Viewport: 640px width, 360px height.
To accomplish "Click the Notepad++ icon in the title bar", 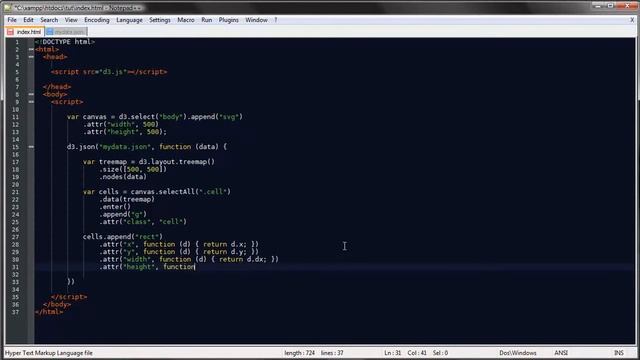I will pos(8,8).
